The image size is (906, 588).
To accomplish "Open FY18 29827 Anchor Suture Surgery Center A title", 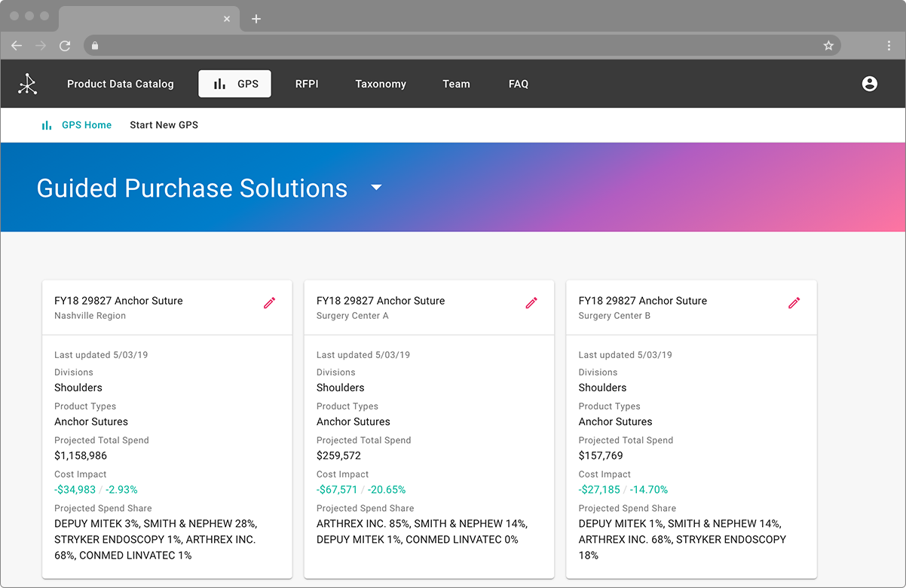I will point(381,300).
